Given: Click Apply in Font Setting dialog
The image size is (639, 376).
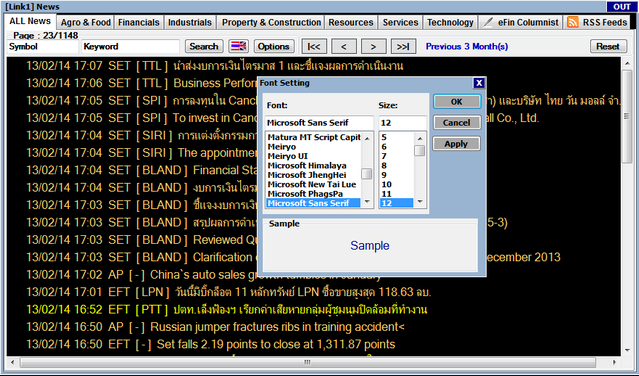Looking at the screenshot, I should coord(456,144).
